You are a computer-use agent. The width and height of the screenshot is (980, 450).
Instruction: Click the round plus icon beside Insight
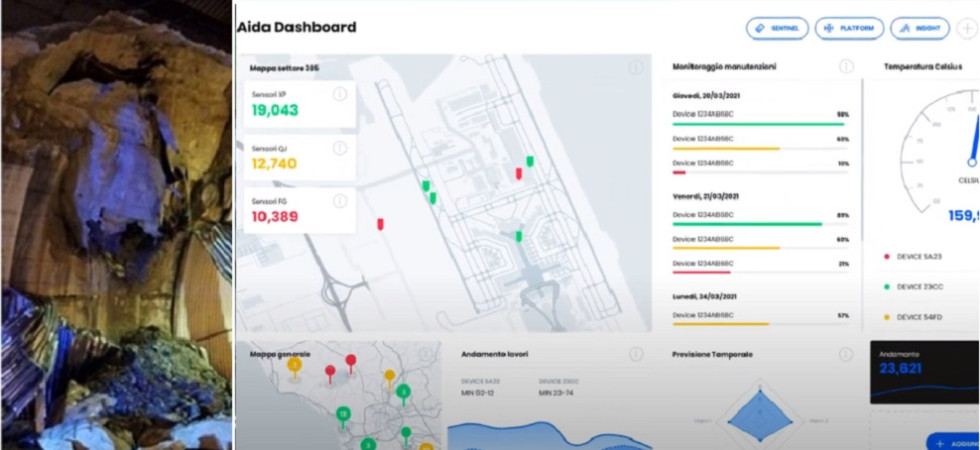968,28
